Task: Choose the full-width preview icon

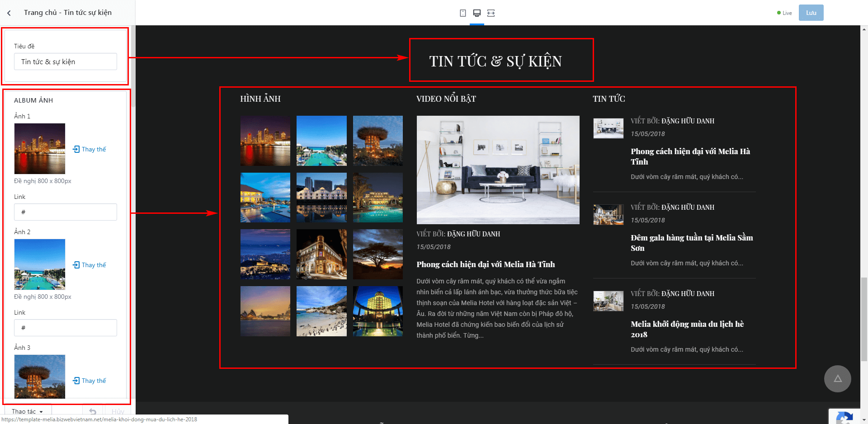Action: point(491,13)
